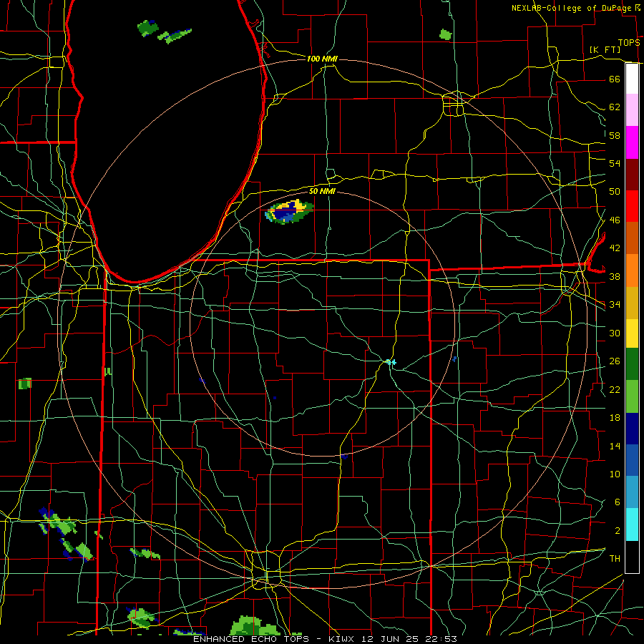Click the legend value 54

615,163
